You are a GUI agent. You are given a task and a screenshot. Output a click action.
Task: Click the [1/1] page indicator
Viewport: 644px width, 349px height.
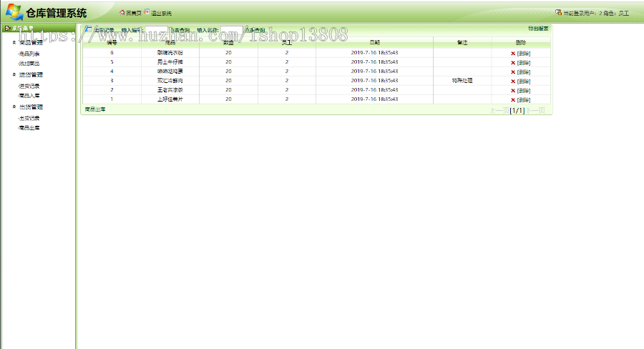point(517,111)
